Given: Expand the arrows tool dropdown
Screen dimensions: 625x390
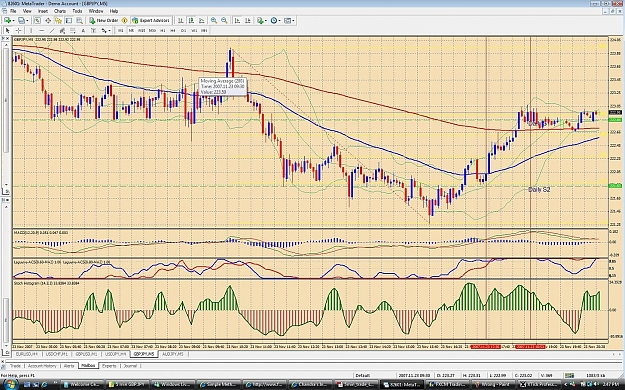Looking at the screenshot, I should tap(110, 30).
